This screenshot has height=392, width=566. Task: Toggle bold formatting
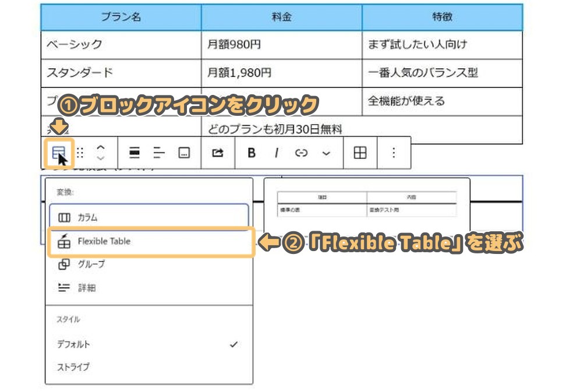252,153
